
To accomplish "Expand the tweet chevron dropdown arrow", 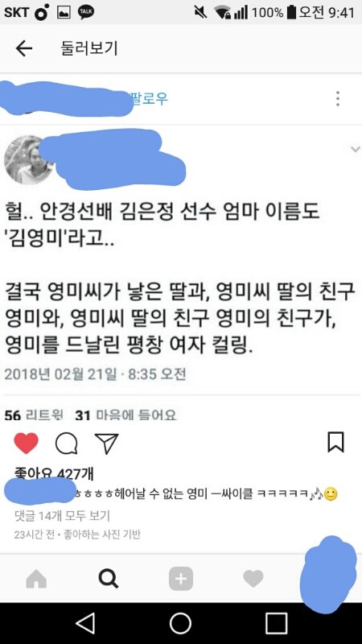I will 355,149.
